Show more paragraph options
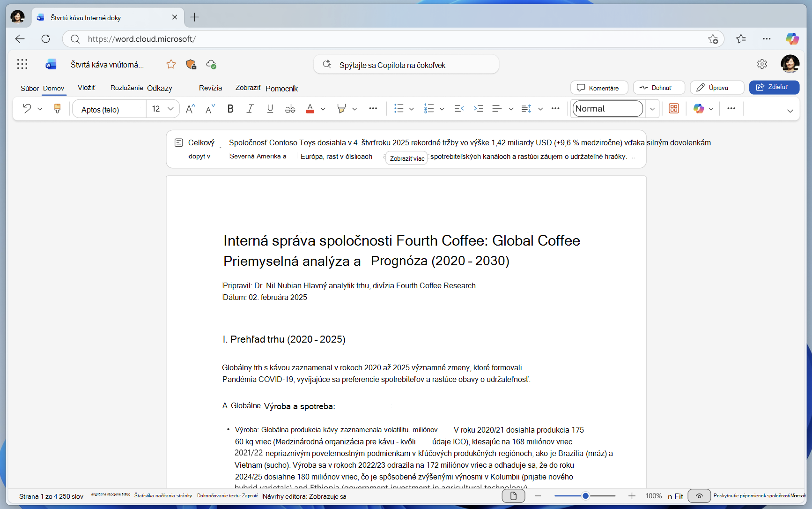The height and width of the screenshot is (509, 812). point(555,109)
